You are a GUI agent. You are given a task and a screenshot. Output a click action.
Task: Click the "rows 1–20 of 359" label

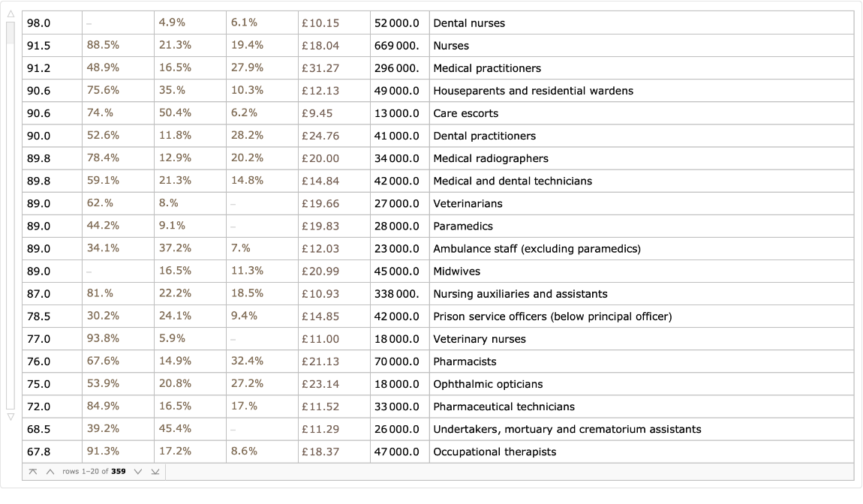[94, 472]
